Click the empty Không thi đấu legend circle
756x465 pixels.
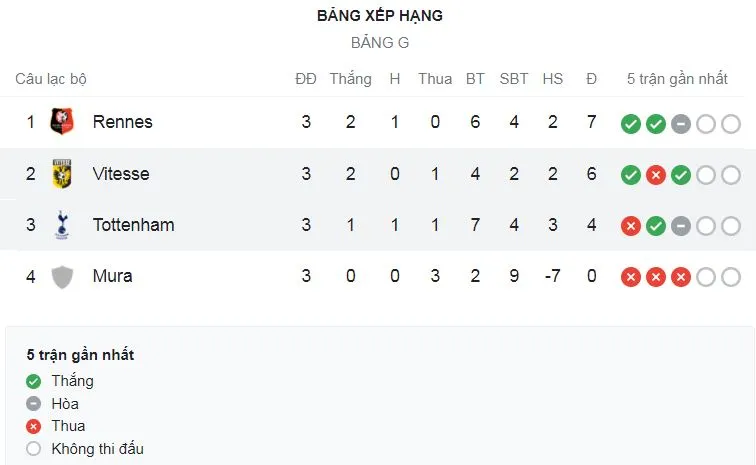pos(34,449)
